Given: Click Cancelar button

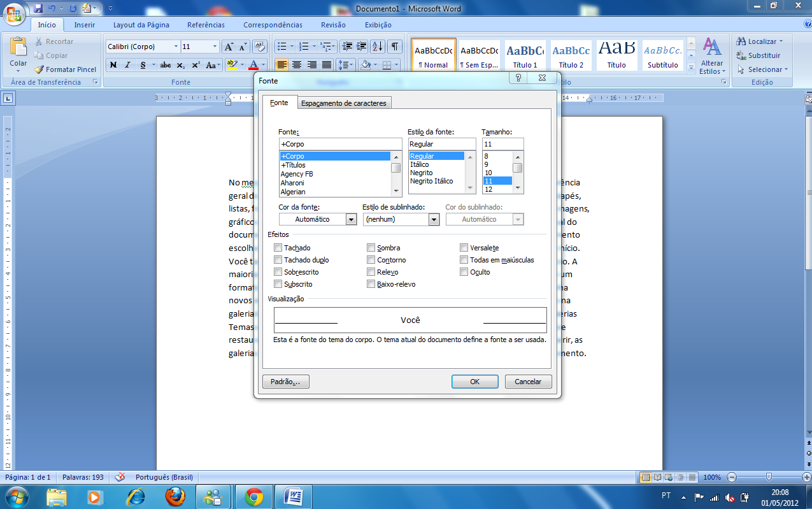Looking at the screenshot, I should (x=528, y=382).
